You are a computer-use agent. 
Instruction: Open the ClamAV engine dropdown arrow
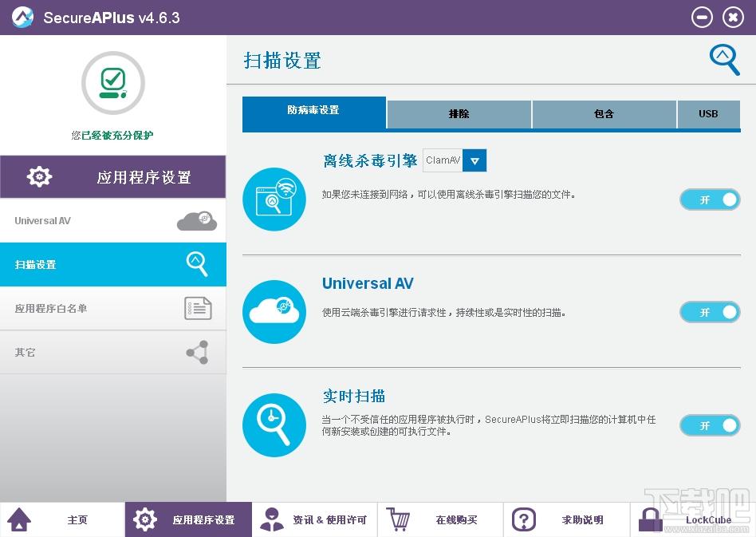pyautogui.click(x=474, y=160)
